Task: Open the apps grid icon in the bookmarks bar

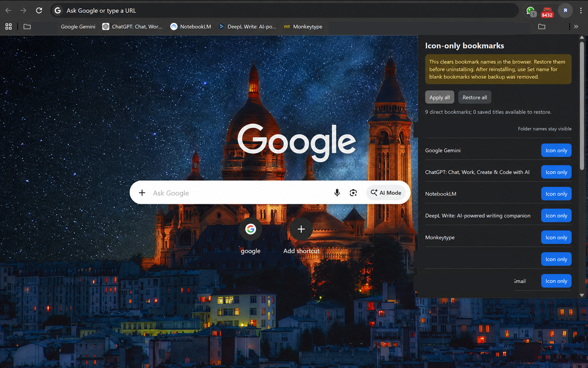Action: click(x=8, y=27)
